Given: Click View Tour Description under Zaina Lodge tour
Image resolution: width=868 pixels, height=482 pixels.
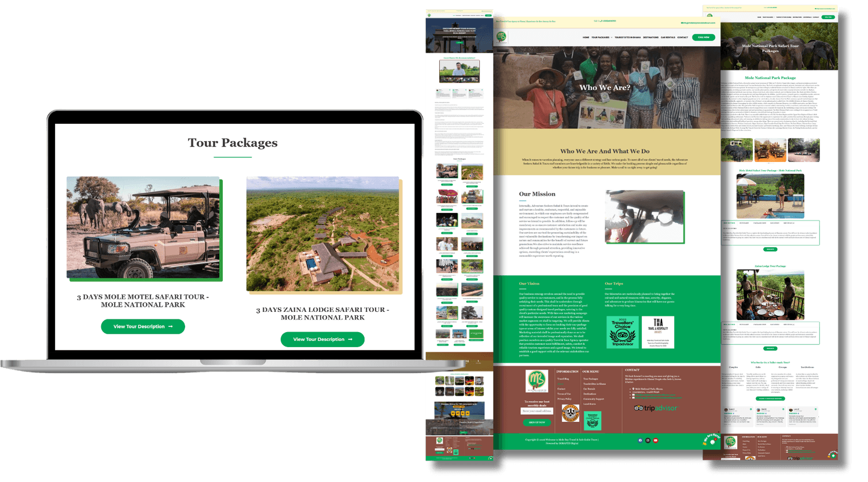Looking at the screenshot, I should pyautogui.click(x=322, y=339).
